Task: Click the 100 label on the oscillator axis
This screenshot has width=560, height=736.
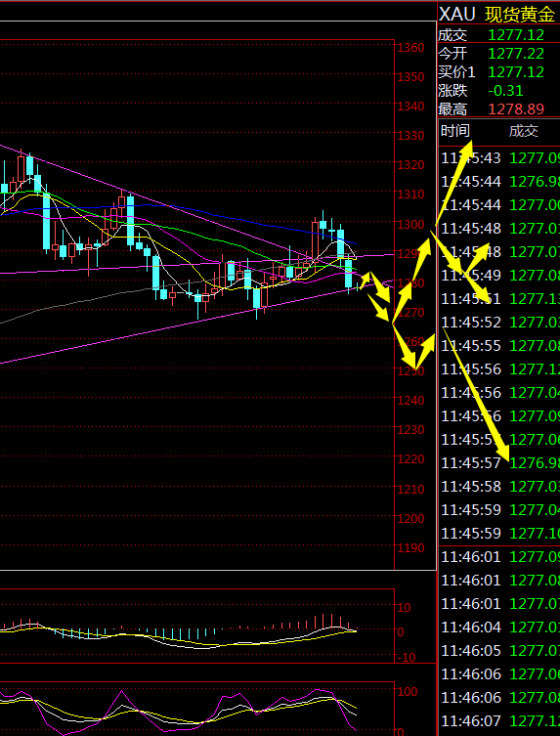Action: point(407,692)
